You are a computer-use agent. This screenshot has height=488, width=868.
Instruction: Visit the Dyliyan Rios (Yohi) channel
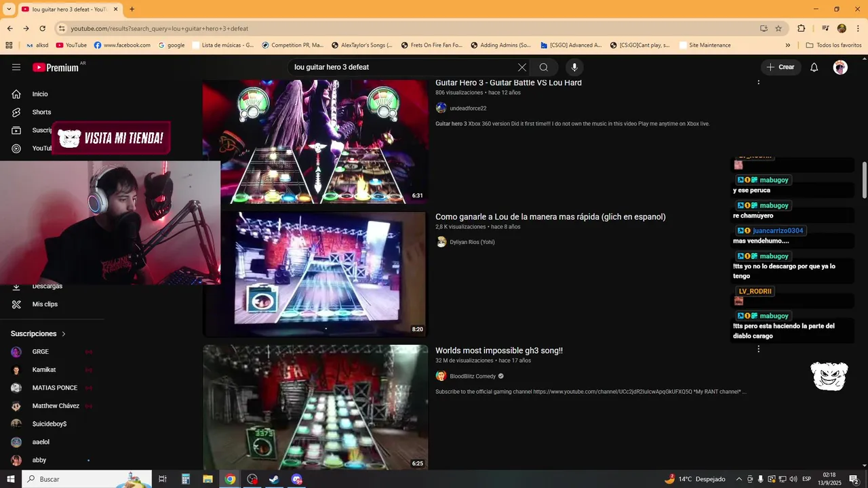pos(472,242)
